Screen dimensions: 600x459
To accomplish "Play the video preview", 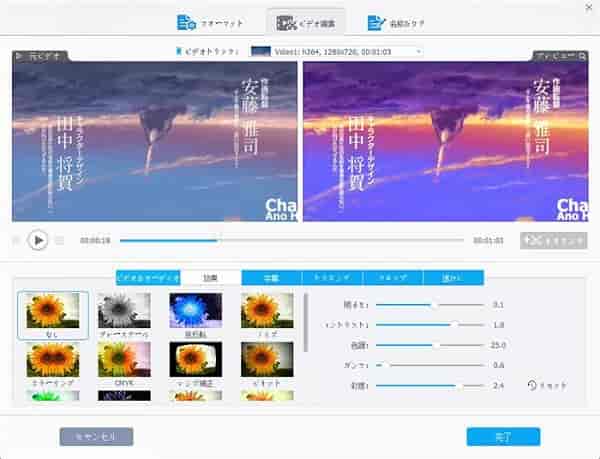I will 38,241.
